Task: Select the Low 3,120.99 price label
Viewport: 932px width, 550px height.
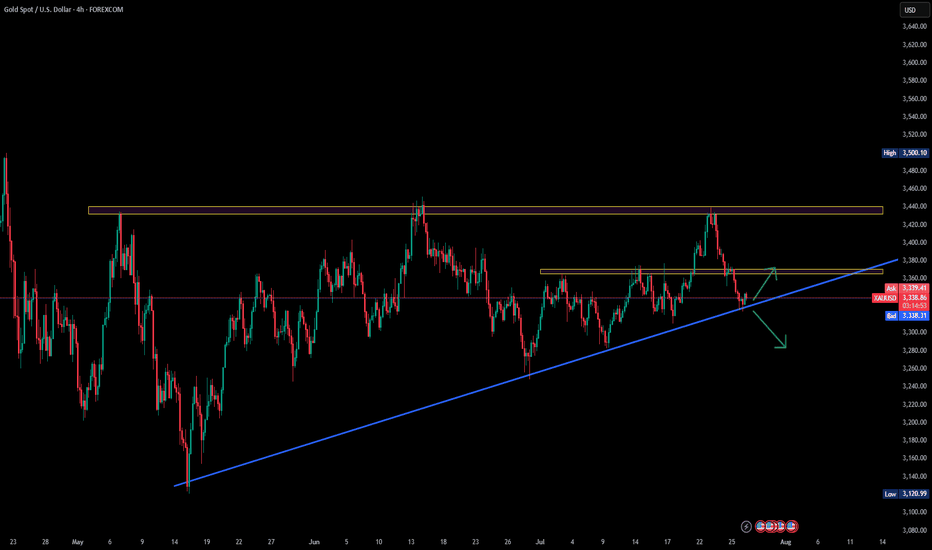Action: [x=905, y=494]
